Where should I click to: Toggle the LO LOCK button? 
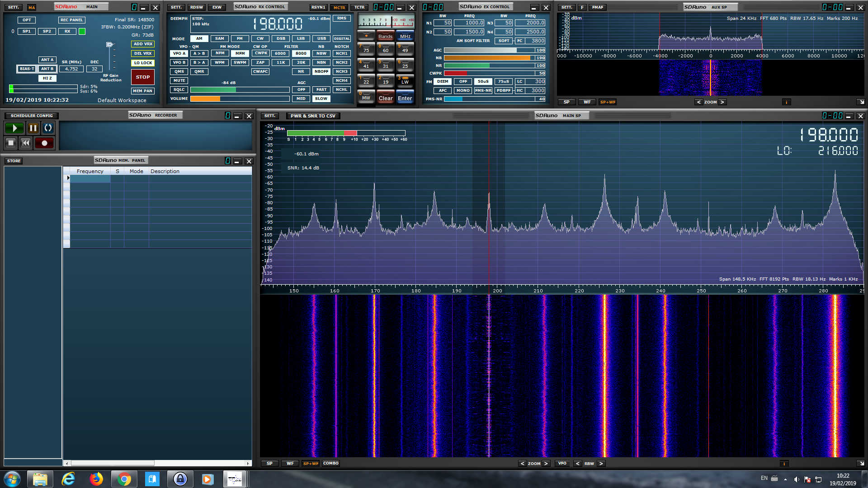click(143, 63)
